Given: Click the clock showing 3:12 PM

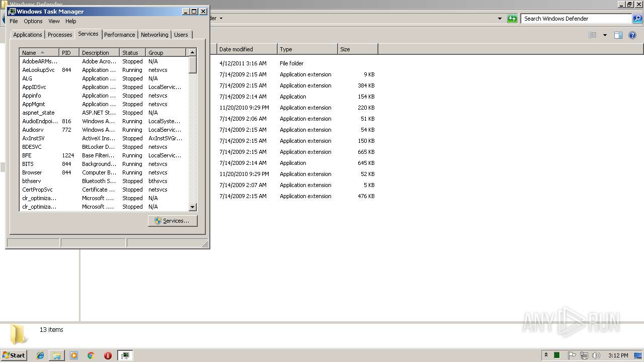Looking at the screenshot, I should coord(618,355).
